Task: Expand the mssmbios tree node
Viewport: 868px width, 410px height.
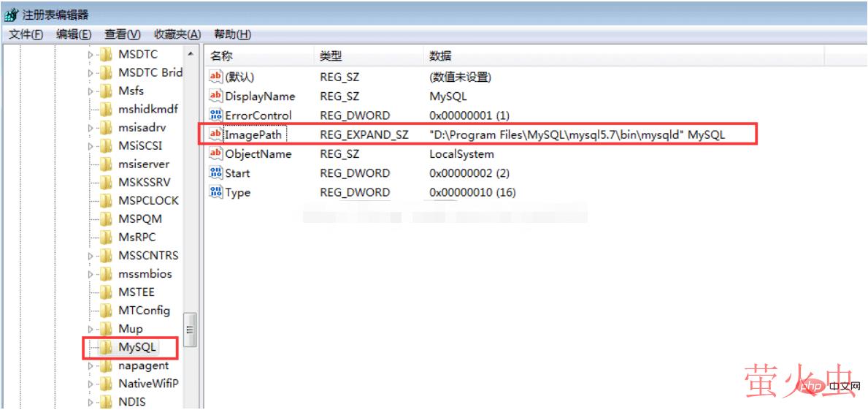Action: (91, 274)
